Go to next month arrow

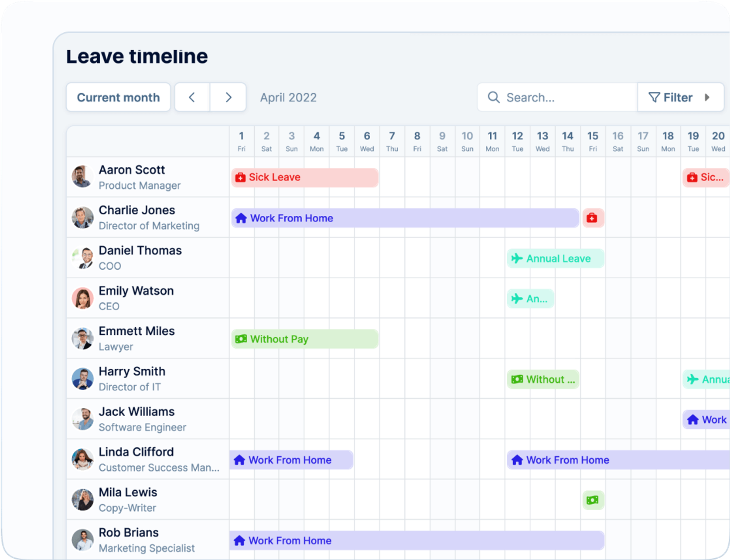click(x=228, y=97)
